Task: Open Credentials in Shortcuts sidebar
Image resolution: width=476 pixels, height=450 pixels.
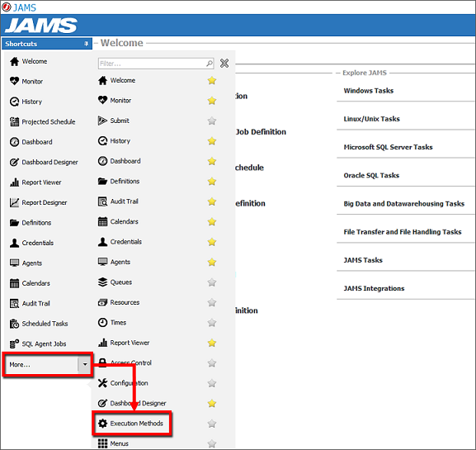Action: 31,243
